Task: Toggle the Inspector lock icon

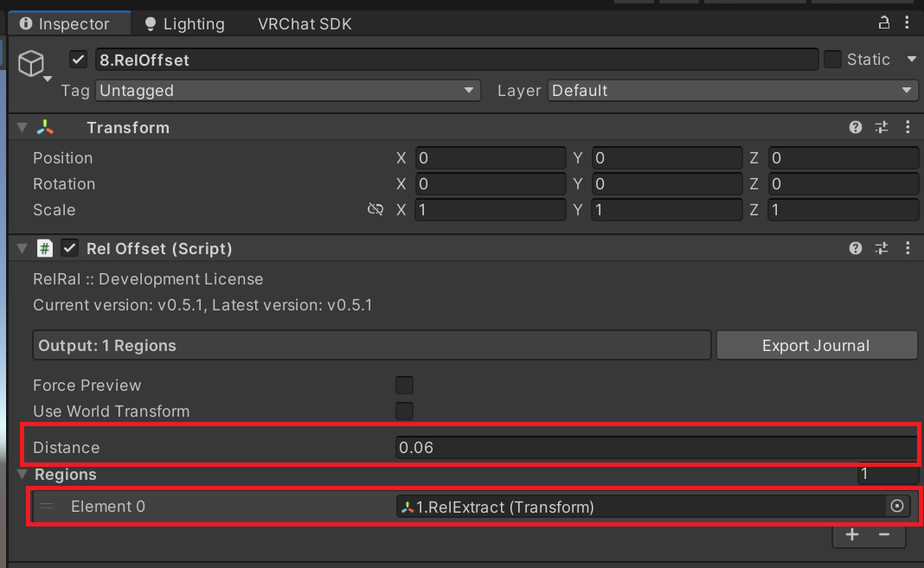Action: point(883,23)
